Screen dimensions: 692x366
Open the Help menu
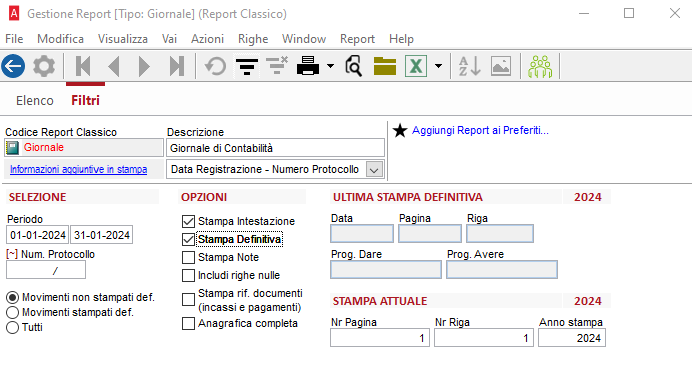click(x=401, y=39)
